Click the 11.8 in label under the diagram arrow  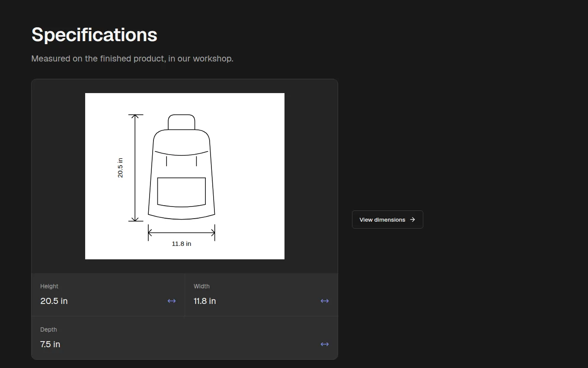click(x=182, y=244)
